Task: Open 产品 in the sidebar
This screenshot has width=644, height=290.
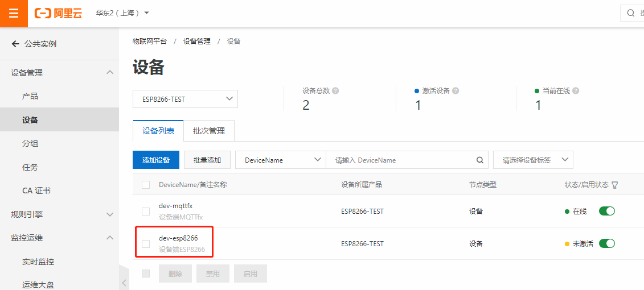Action: [30, 97]
